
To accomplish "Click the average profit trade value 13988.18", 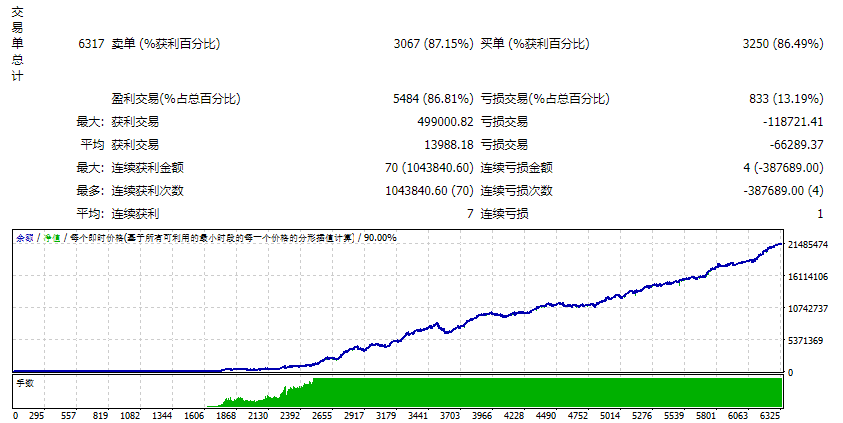I will 449,145.
